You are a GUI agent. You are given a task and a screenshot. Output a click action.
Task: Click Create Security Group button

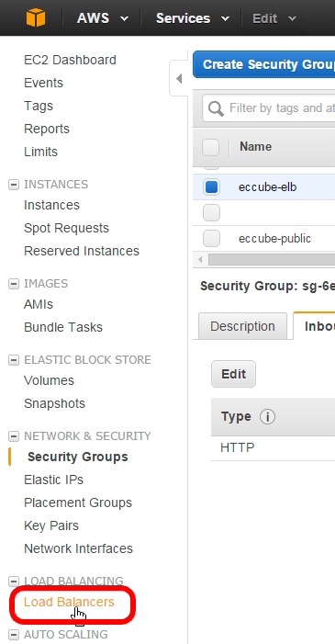point(264,64)
